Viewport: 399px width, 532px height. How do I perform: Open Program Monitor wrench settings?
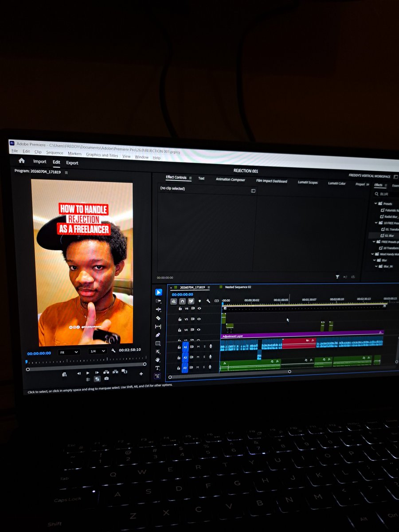tap(113, 351)
